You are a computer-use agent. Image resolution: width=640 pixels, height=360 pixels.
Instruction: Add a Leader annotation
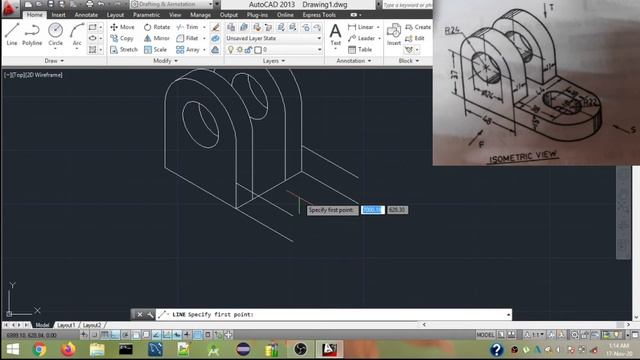362,38
